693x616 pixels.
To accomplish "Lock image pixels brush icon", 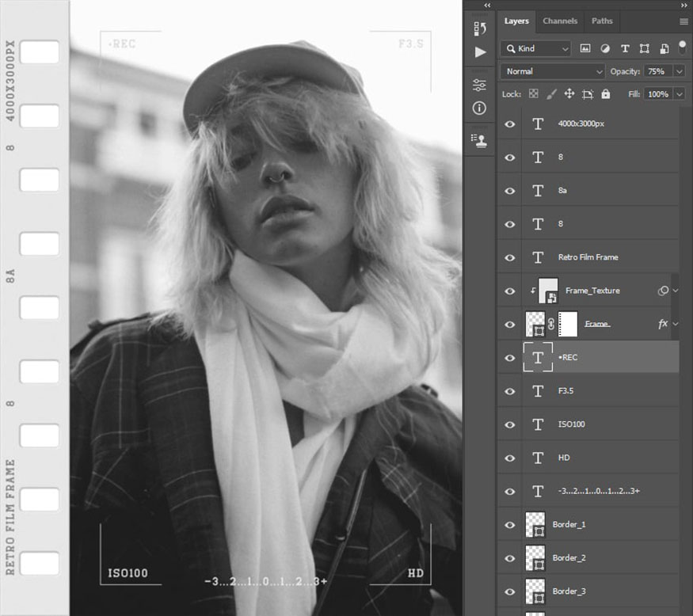I will pyautogui.click(x=551, y=93).
